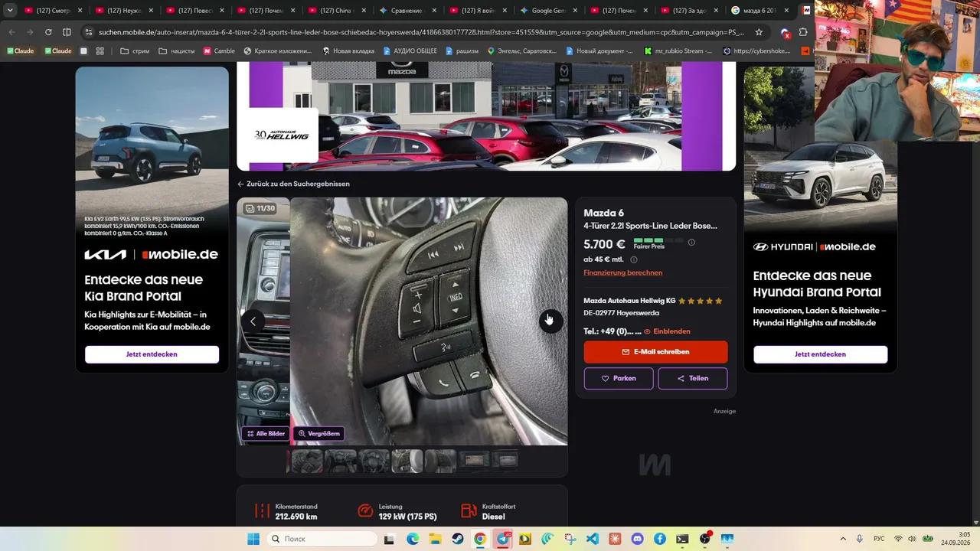Open the first Claude bookmark

20,51
